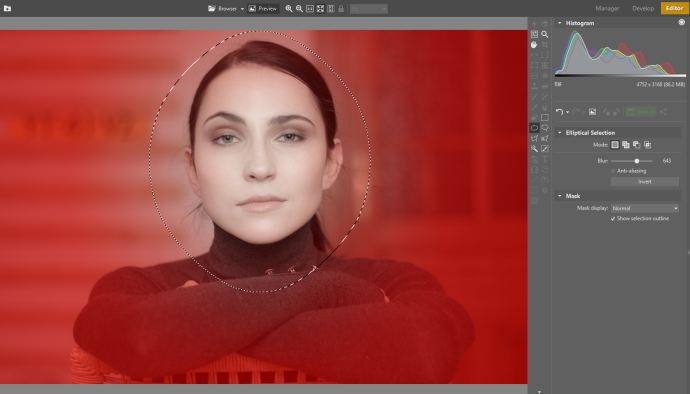This screenshot has height=394, width=690.
Task: Uncheck Show selection outline
Action: coord(613,218)
